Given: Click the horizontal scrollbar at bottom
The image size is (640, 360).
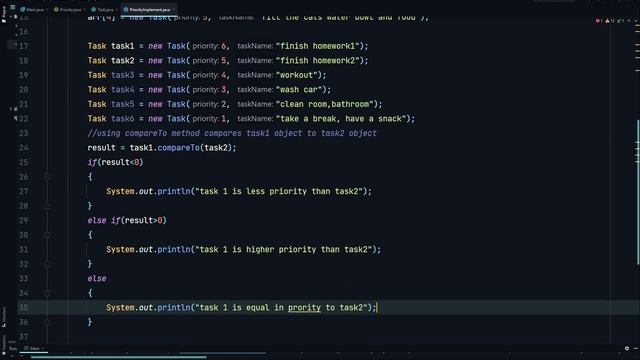Looking at the screenshot, I should [118, 357].
